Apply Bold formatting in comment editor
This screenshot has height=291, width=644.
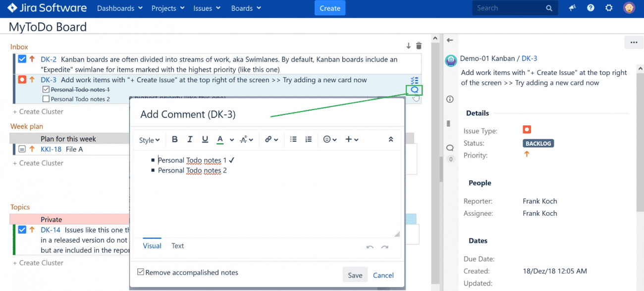[x=174, y=140]
